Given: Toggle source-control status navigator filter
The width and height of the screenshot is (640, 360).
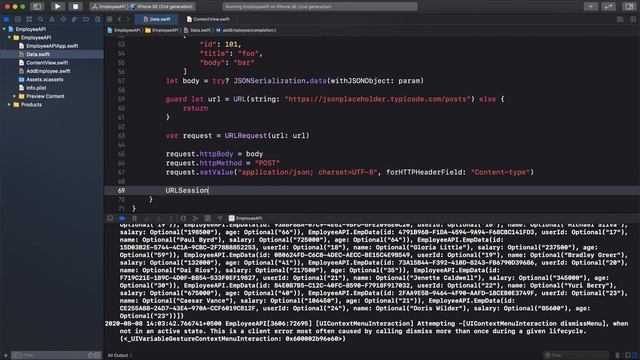Looking at the screenshot, I should [x=97, y=356].
